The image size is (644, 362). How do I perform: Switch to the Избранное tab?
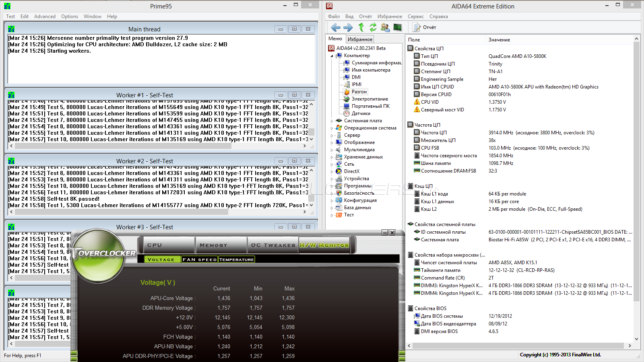360,39
